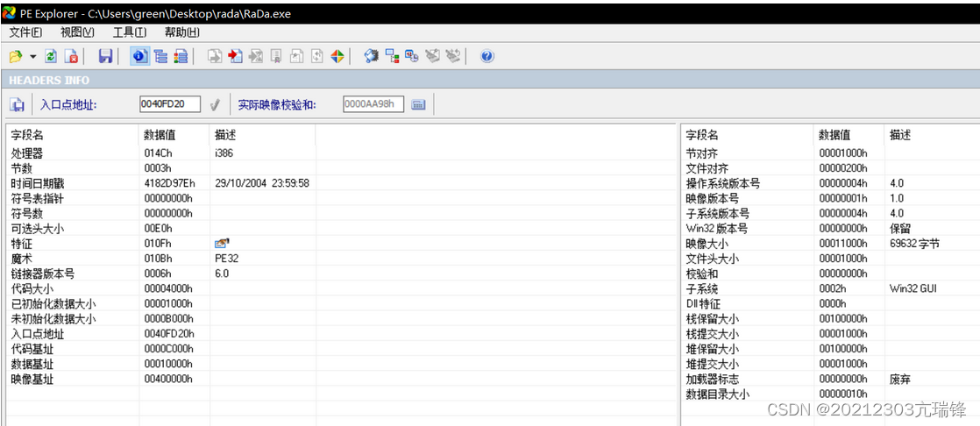Click the left table 描述 column header
This screenshot has width=980, height=426.
[x=262, y=135]
